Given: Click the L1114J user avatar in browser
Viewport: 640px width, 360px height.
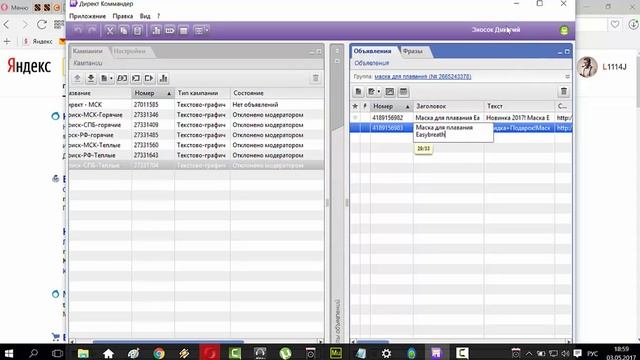Looking at the screenshot, I should tap(587, 67).
